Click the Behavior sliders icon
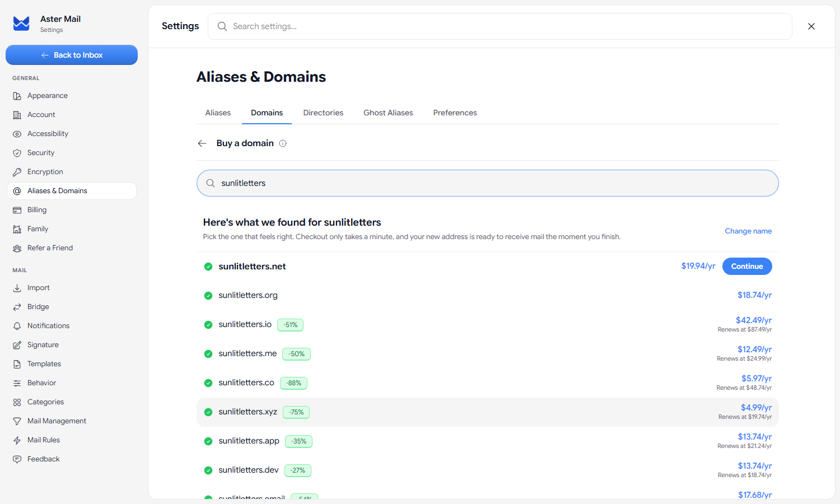This screenshot has width=840, height=504. (x=17, y=383)
